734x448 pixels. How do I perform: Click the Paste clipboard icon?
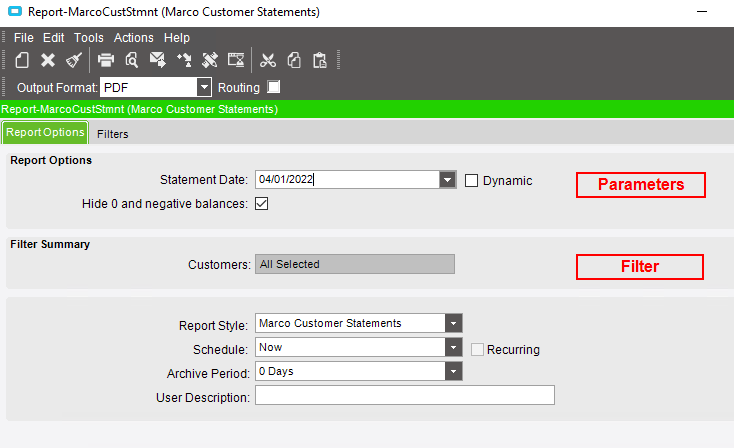[x=320, y=60]
